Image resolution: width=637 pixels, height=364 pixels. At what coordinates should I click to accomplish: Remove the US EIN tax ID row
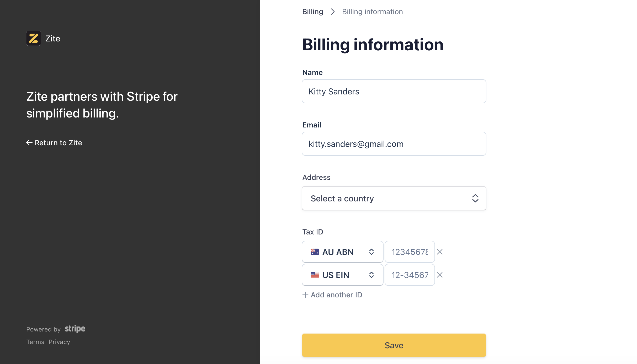440,275
